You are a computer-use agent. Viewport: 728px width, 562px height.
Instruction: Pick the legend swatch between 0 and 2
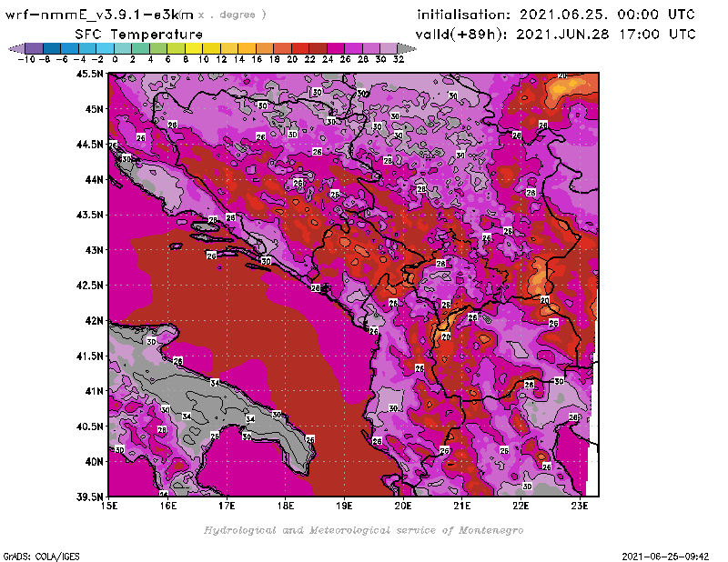point(123,49)
